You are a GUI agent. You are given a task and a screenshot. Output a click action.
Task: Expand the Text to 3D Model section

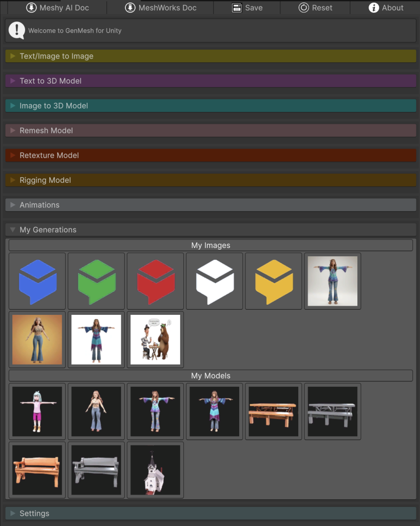pyautogui.click(x=50, y=81)
